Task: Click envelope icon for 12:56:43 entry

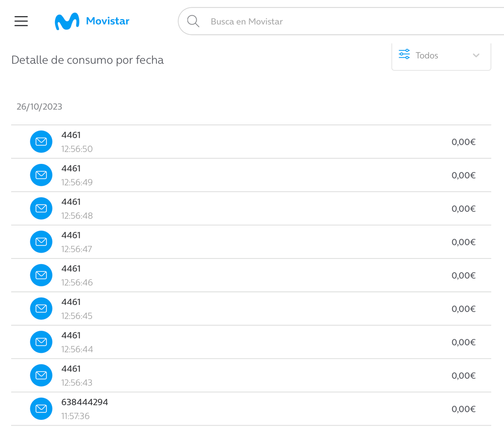Action: click(41, 376)
